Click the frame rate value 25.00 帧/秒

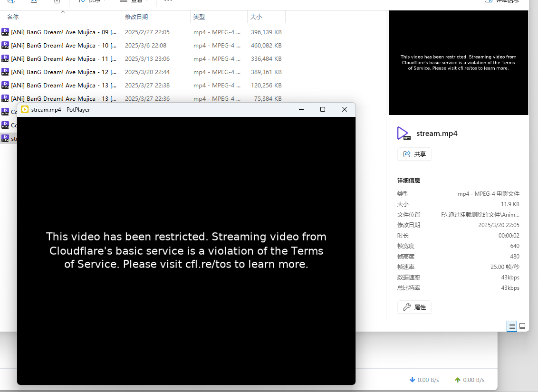click(505, 267)
